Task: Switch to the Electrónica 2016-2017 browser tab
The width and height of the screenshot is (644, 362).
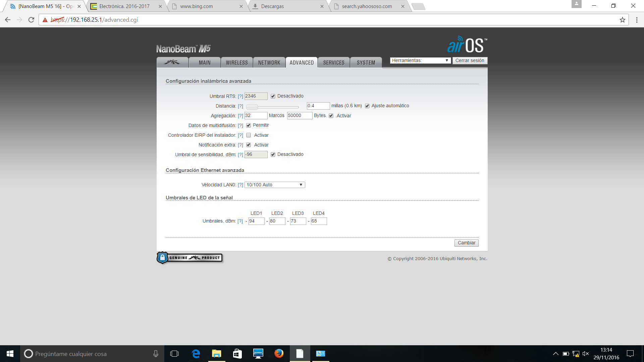Action: tap(124, 6)
